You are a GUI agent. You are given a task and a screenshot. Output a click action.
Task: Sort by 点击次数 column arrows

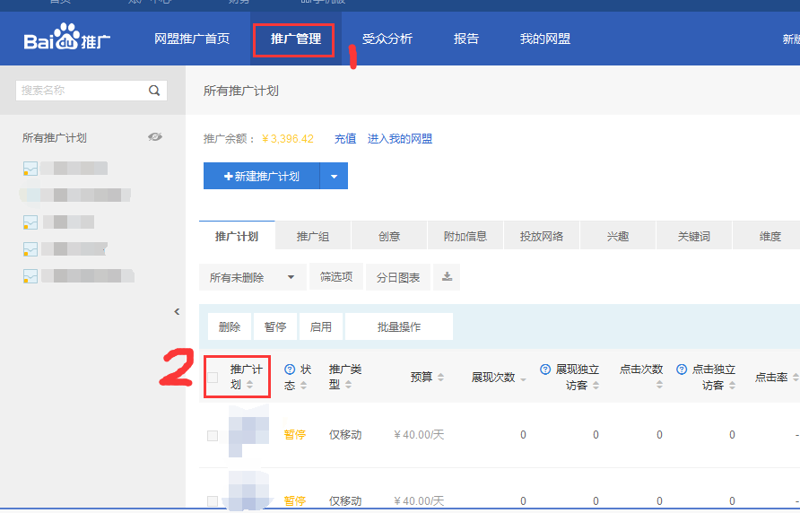(x=659, y=384)
